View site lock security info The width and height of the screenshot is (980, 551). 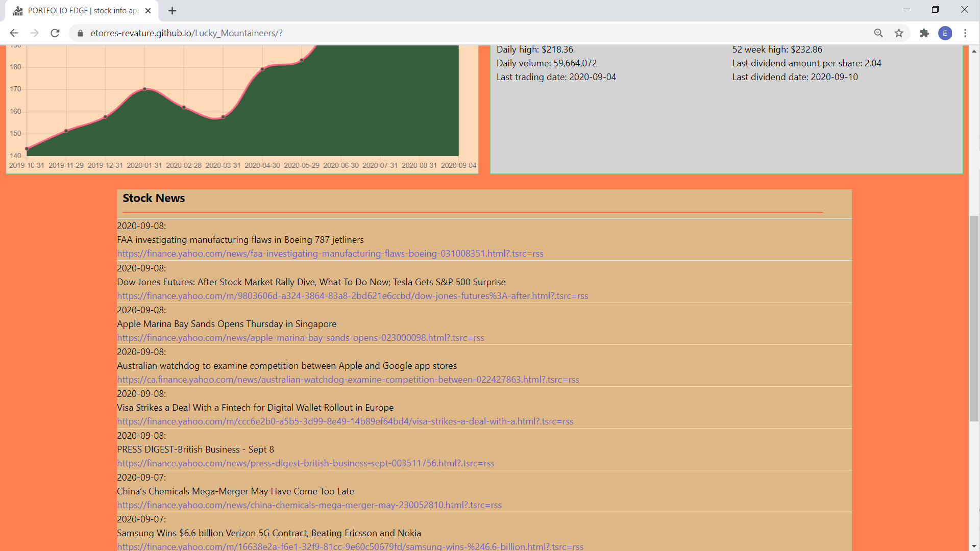coord(80,33)
